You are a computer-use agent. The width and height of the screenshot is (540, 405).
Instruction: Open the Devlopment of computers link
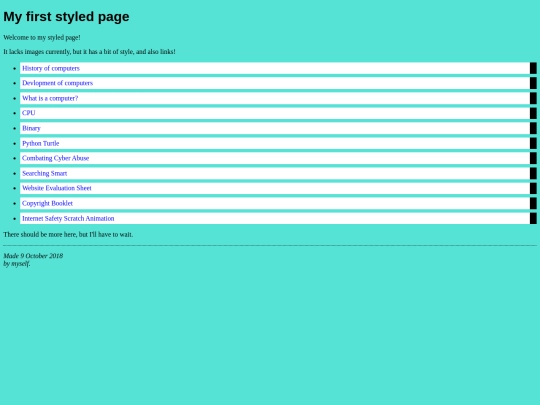[x=58, y=83]
